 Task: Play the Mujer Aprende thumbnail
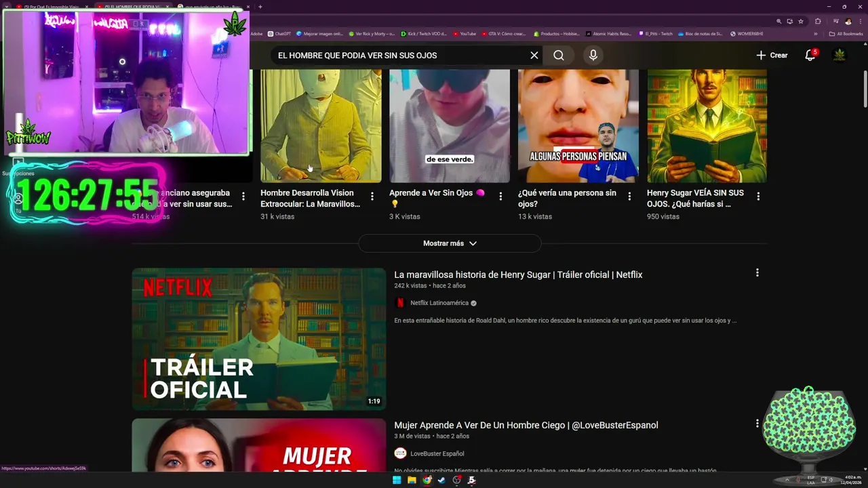(259, 445)
